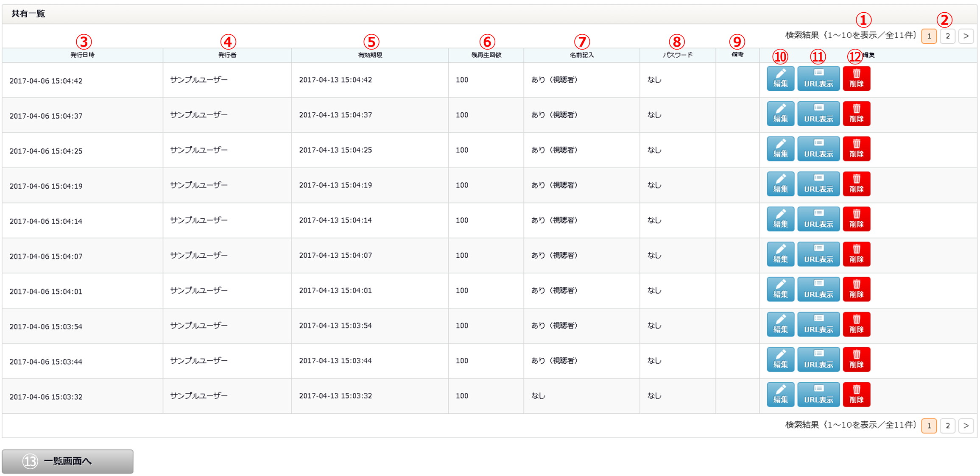Click the 一覧画面へ button

[67, 461]
